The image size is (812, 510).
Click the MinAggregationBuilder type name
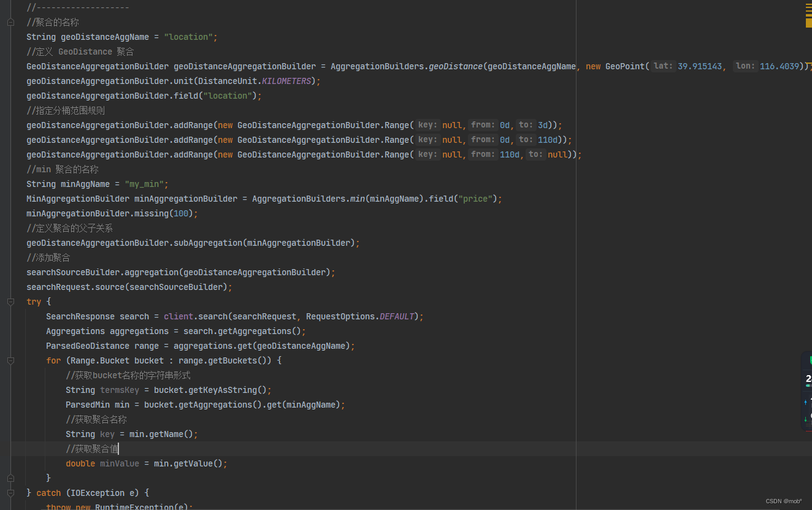pos(78,199)
